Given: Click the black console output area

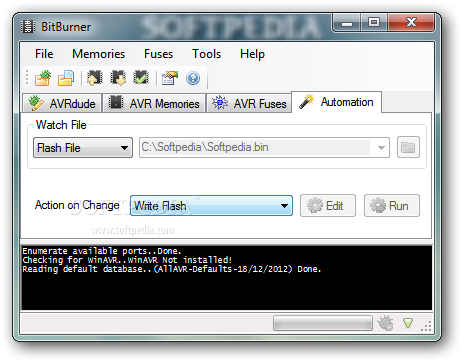Looking at the screenshot, I should [227, 278].
